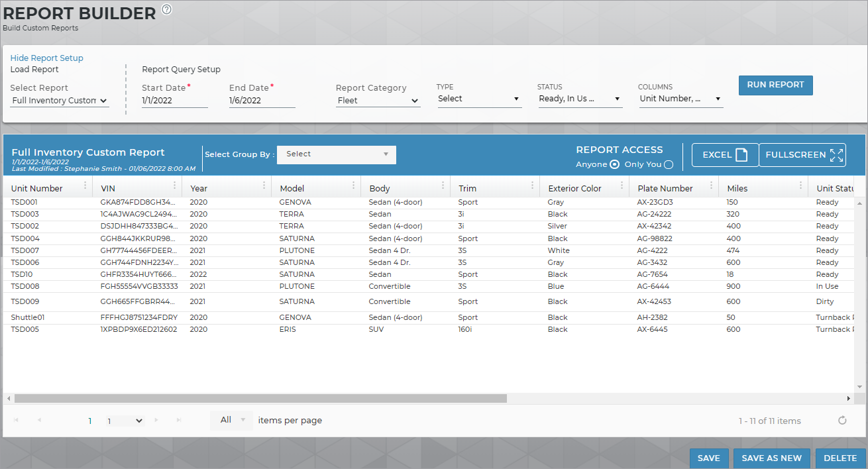Click the Fullscreen expand arrows icon
Image resolution: width=868 pixels, height=469 pixels.
point(837,155)
